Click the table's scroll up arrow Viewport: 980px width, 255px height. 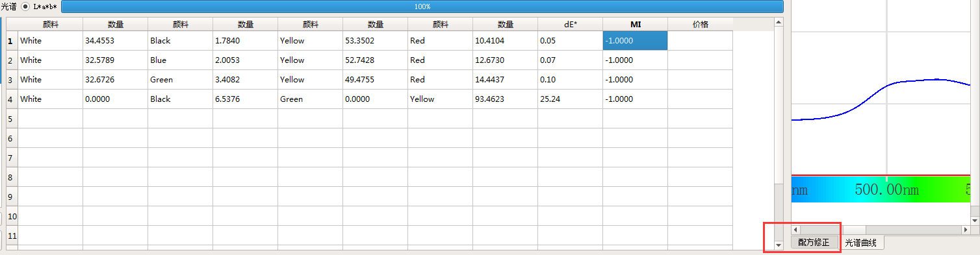click(x=779, y=23)
